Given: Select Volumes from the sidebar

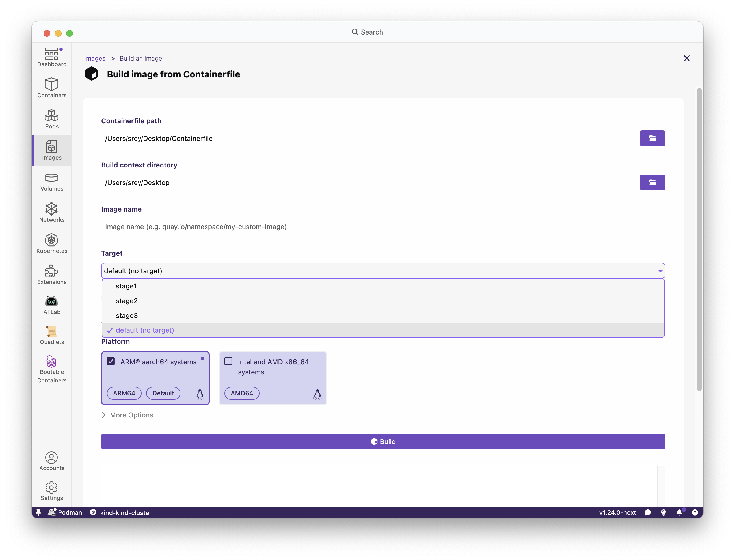Looking at the screenshot, I should (51, 182).
